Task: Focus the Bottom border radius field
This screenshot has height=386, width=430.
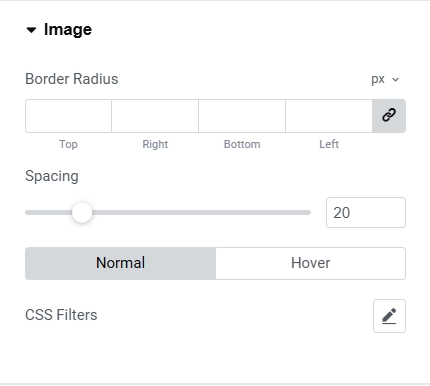Action: [242, 116]
